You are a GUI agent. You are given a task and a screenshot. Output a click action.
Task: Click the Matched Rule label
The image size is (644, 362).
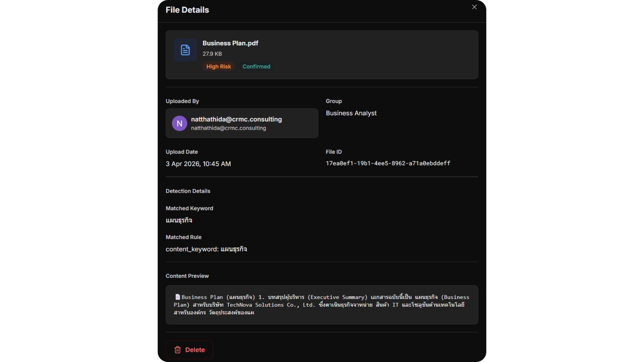(x=183, y=237)
